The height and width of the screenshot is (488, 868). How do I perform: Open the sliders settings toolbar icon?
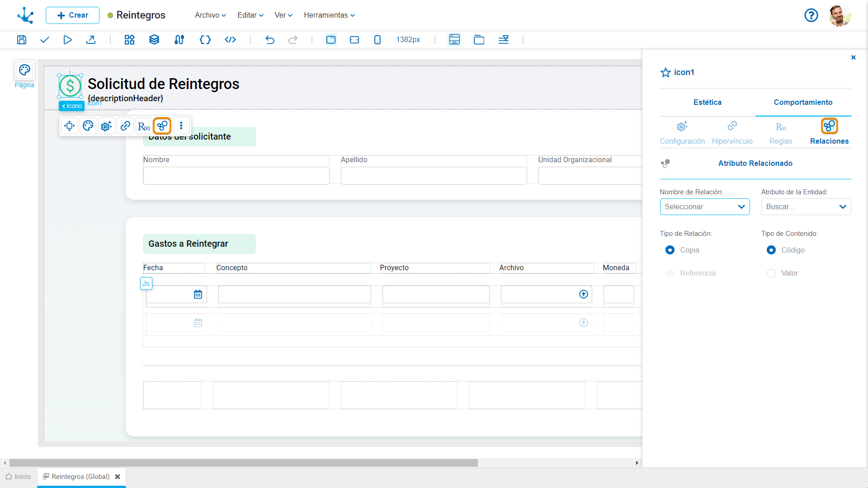179,40
